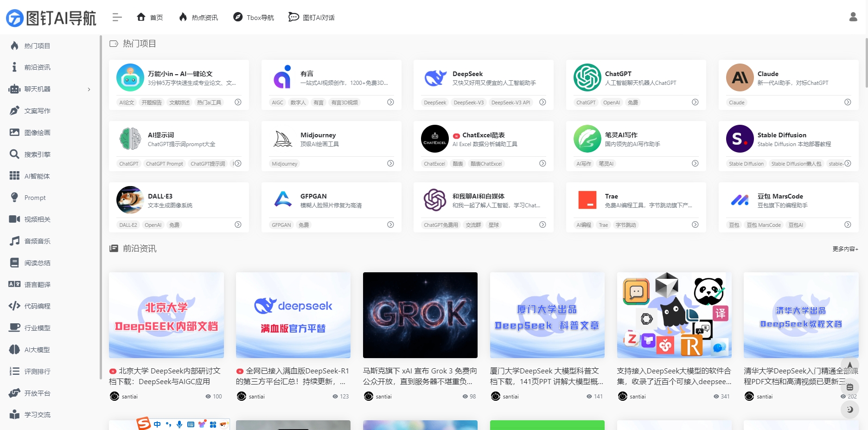Click the AI论文 tag
Viewport: 868px width, 430px height.
[x=127, y=103]
